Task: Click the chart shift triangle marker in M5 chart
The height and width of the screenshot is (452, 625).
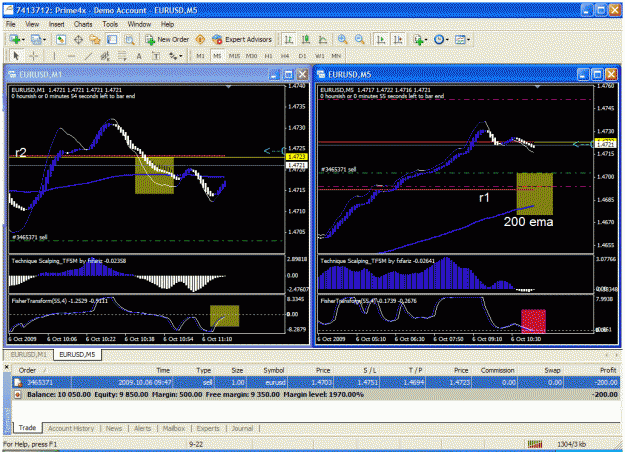Action: pyautogui.click(x=537, y=86)
